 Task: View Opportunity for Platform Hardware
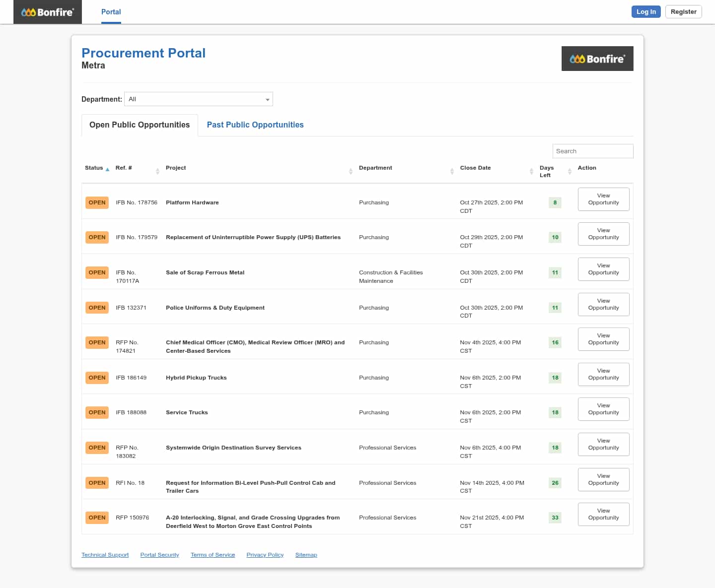pos(603,199)
